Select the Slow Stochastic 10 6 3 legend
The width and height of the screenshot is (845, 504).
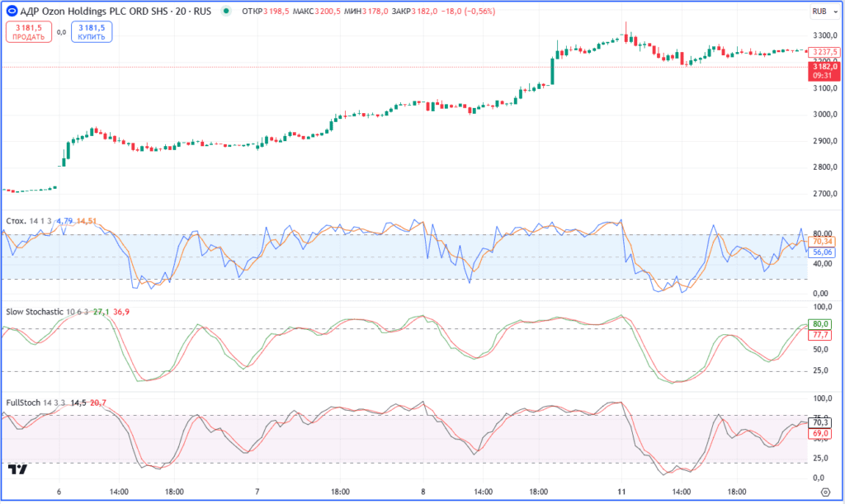[x=47, y=312]
